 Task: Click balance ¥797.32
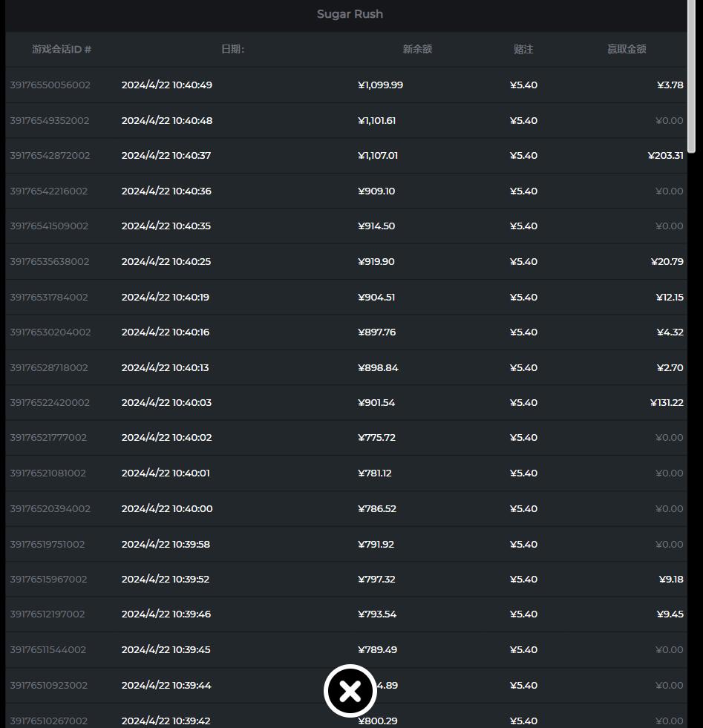coord(376,579)
